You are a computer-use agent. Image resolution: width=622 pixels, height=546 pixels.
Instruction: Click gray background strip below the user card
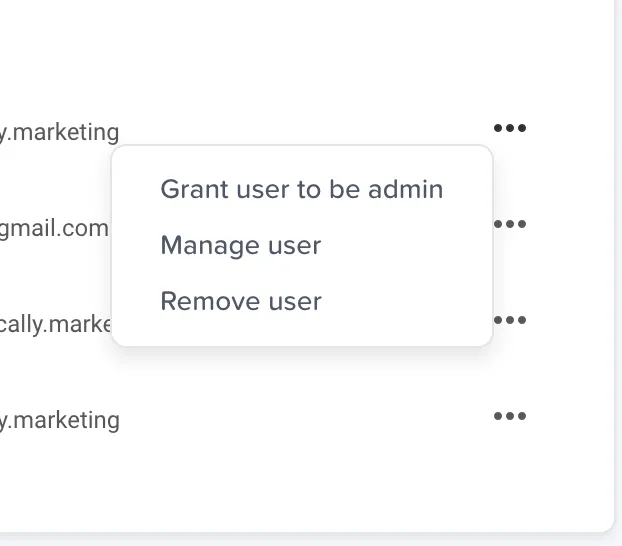click(x=300, y=540)
